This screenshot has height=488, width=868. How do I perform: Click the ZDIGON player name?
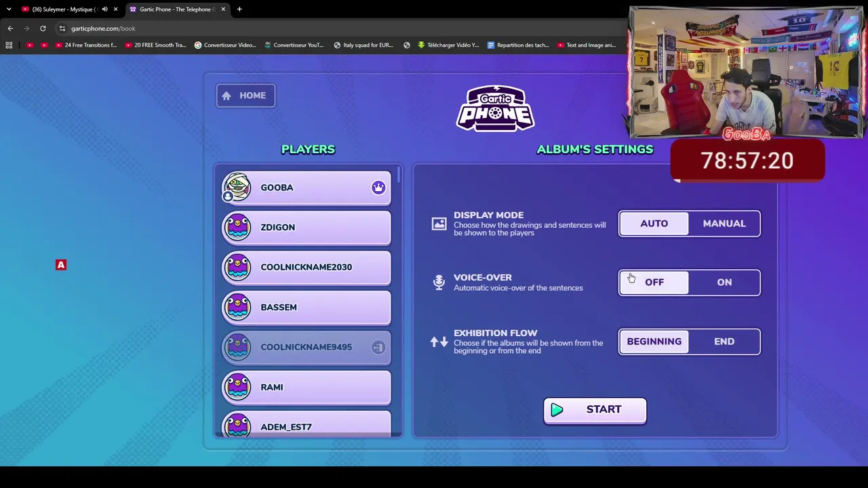click(x=278, y=227)
